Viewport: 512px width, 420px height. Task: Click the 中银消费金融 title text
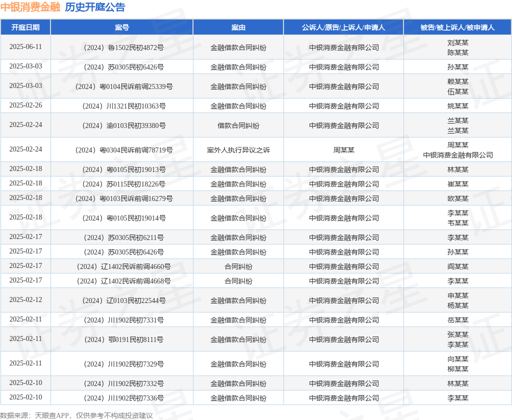click(30, 7)
